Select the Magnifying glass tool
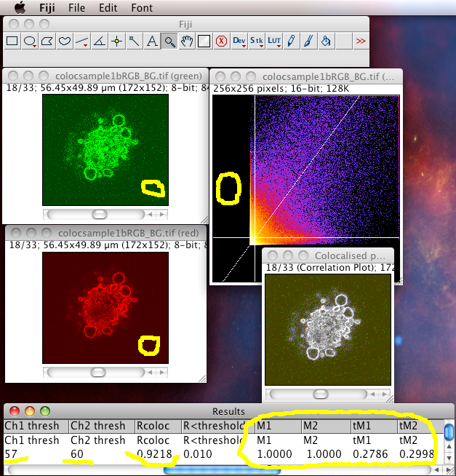The height and width of the screenshot is (476, 456). point(169,41)
